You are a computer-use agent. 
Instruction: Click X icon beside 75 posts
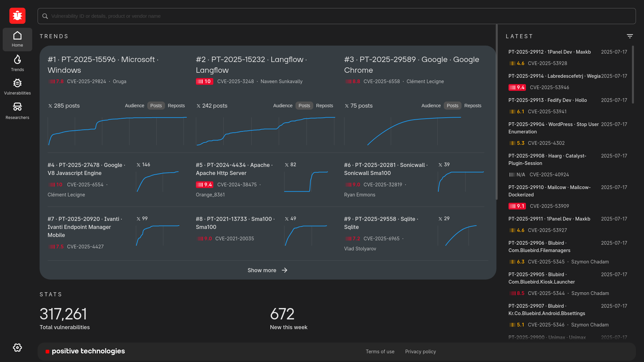347,106
